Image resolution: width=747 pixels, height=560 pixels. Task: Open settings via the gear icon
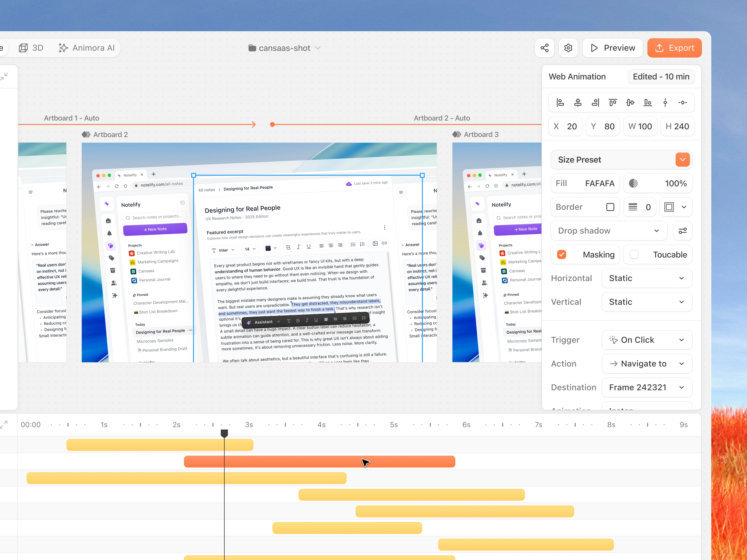[568, 48]
